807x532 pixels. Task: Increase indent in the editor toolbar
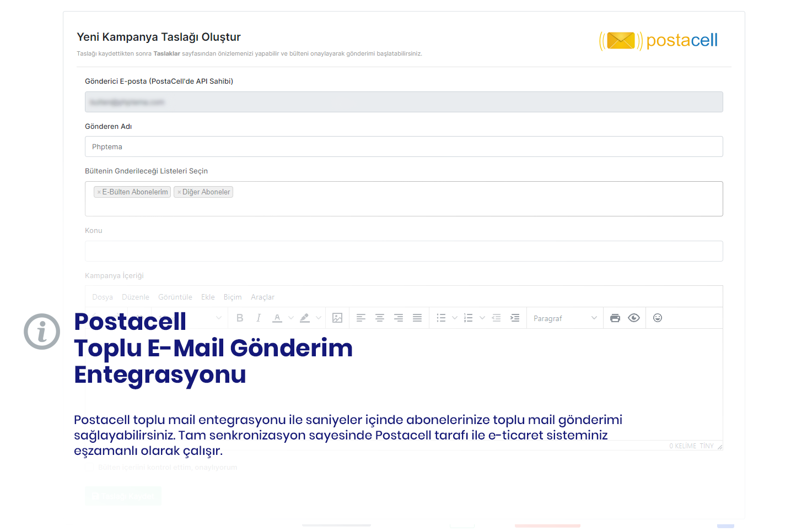[x=515, y=318]
